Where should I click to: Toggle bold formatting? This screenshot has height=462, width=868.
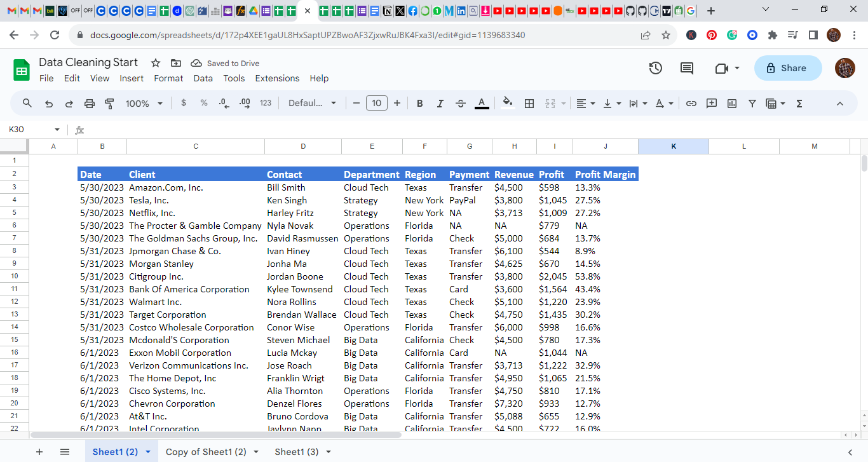pos(420,103)
